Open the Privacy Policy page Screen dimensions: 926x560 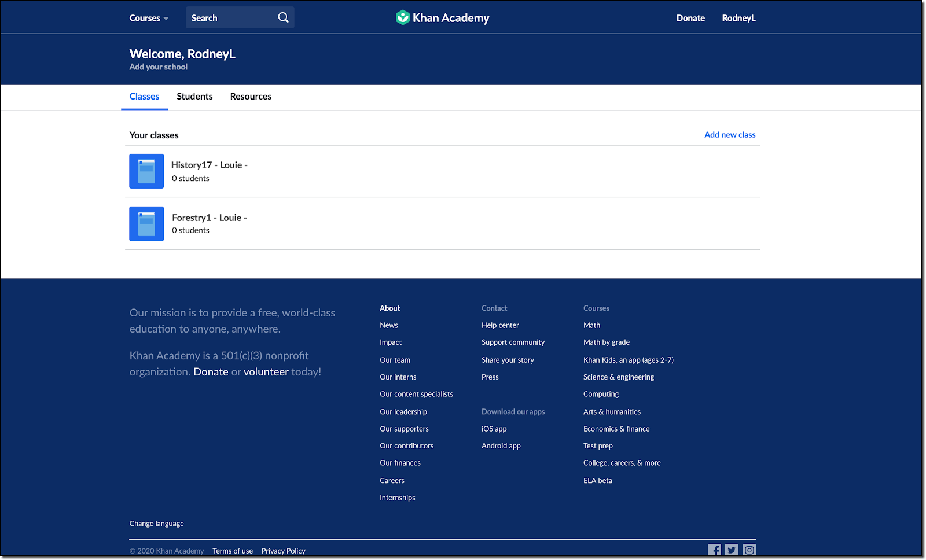(283, 550)
